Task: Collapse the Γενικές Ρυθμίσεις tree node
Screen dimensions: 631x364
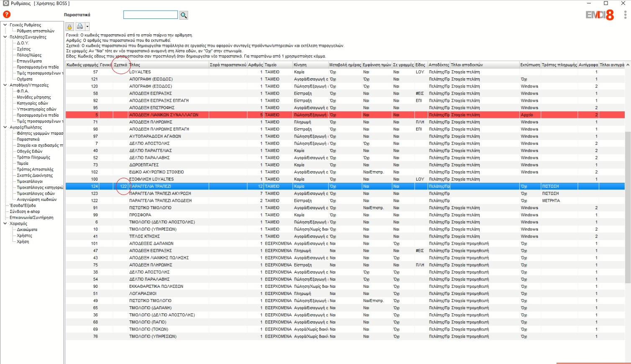Action: point(5,25)
